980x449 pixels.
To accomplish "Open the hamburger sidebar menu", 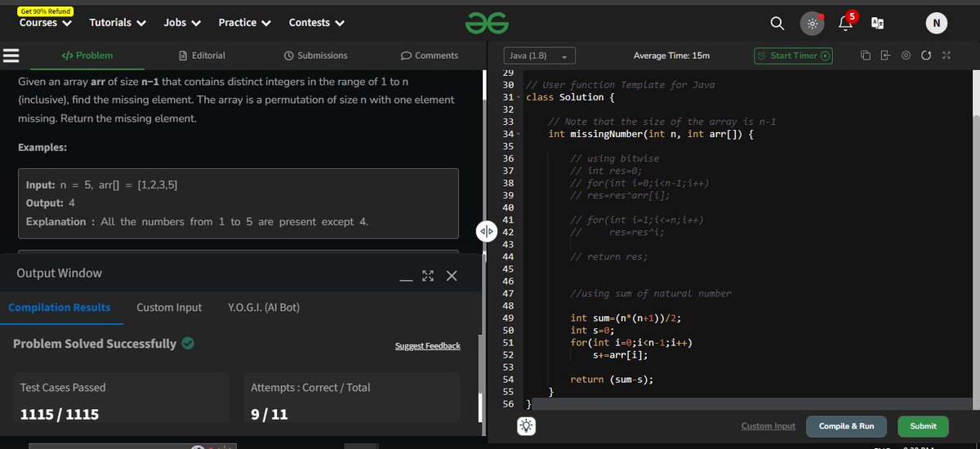I will tap(11, 56).
